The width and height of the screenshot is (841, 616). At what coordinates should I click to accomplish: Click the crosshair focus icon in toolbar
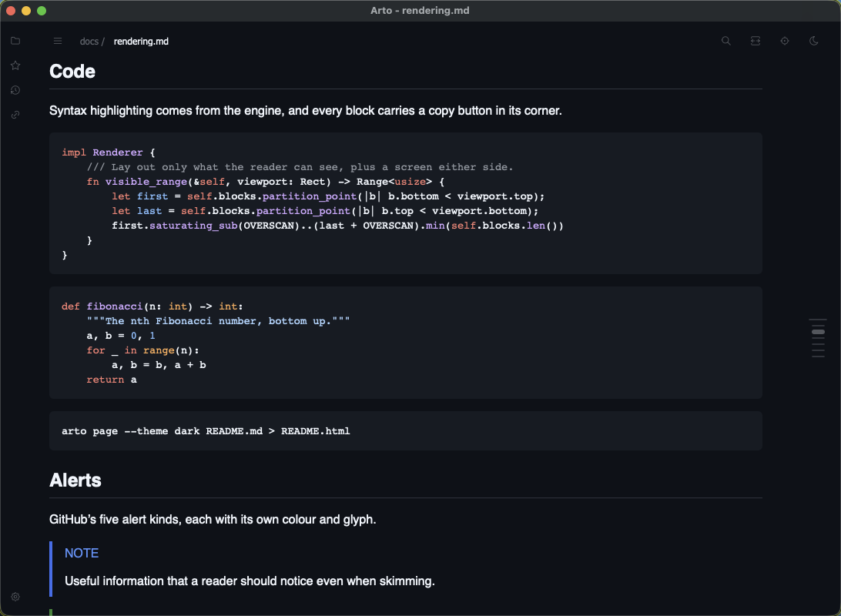click(x=785, y=41)
